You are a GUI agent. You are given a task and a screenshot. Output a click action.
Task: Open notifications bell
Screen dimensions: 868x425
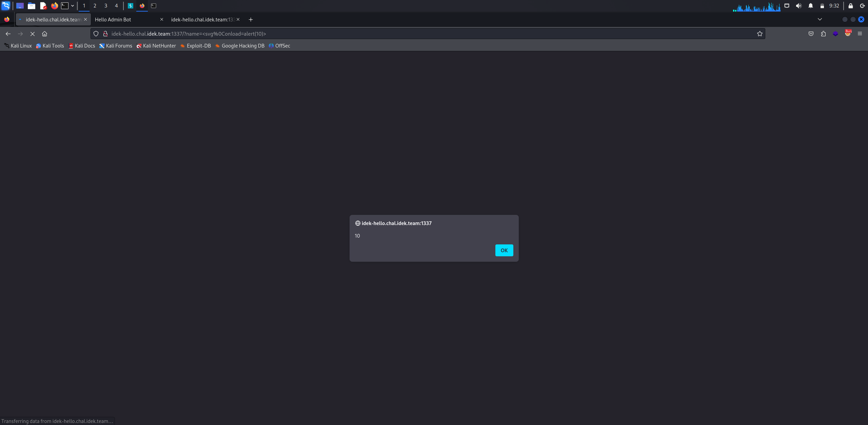point(810,6)
